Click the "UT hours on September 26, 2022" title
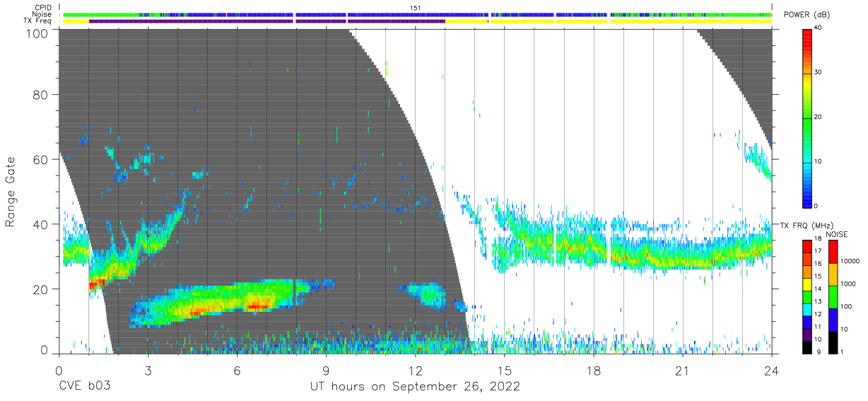Image resolution: width=868 pixels, height=401 pixels. [415, 387]
